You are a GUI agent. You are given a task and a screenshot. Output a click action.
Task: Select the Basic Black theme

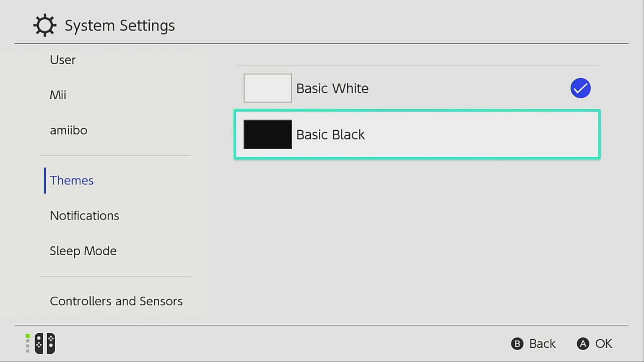click(417, 134)
